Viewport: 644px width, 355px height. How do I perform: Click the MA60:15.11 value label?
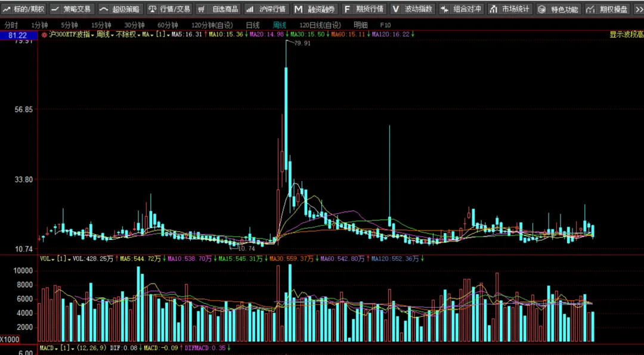[x=348, y=35]
